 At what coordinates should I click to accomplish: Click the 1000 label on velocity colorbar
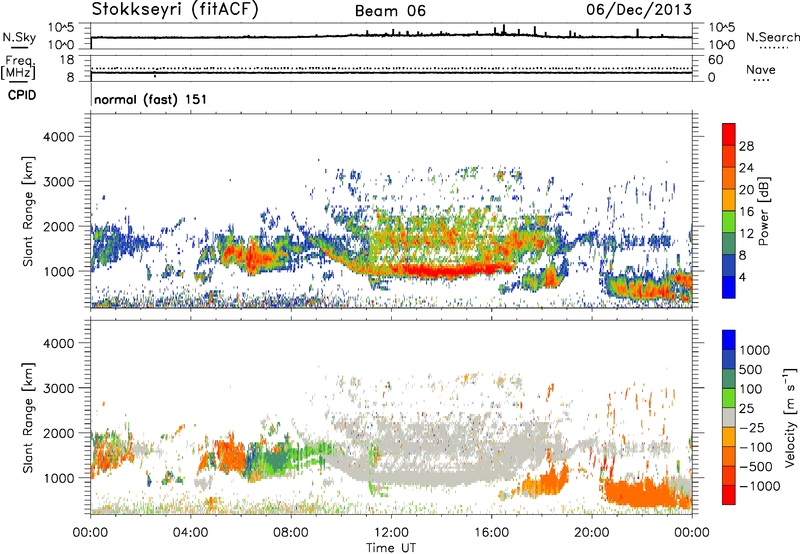754,350
